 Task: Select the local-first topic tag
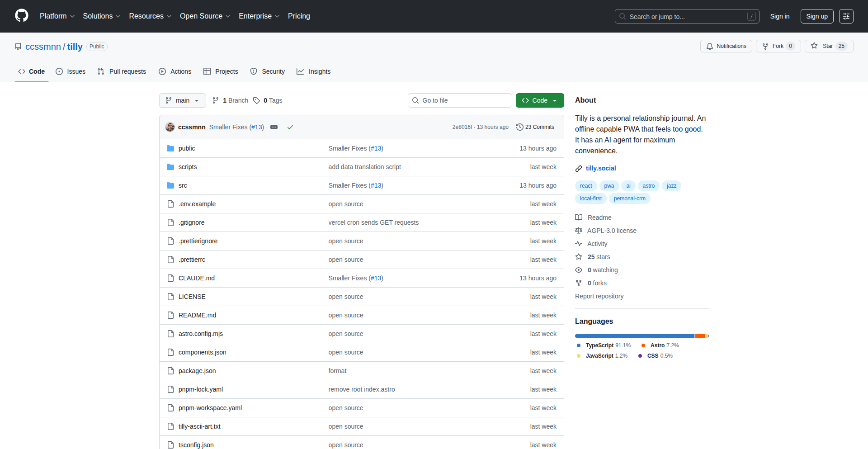(590, 199)
